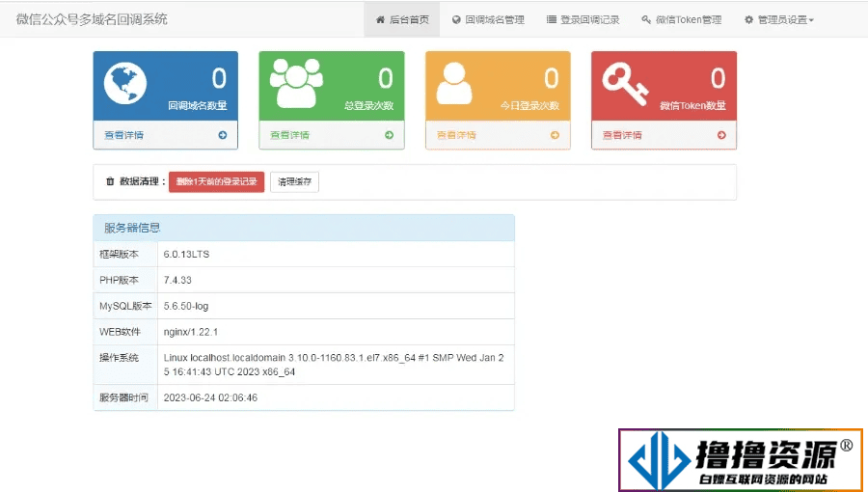
Task: Click the gear icon beside 管理员设置
Action: [748, 20]
